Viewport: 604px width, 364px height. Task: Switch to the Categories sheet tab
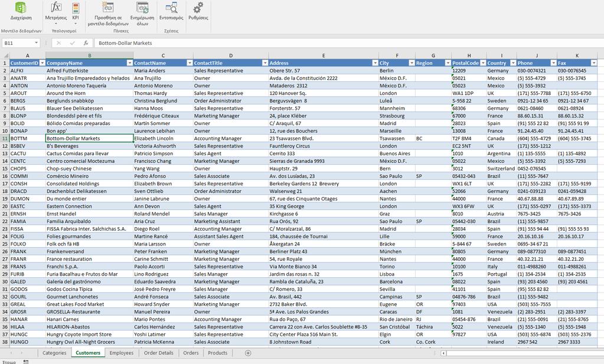pos(54,353)
